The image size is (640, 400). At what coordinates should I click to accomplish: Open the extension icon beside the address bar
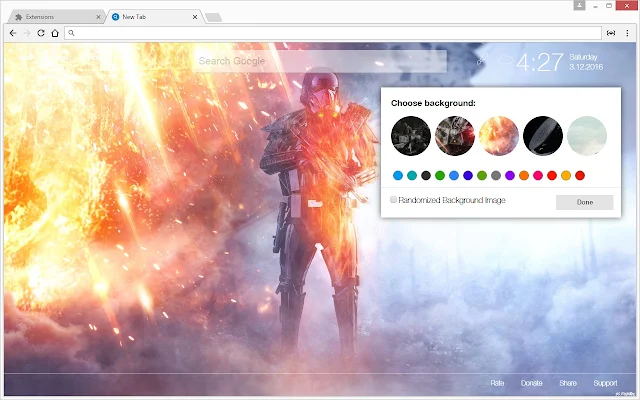click(611, 33)
